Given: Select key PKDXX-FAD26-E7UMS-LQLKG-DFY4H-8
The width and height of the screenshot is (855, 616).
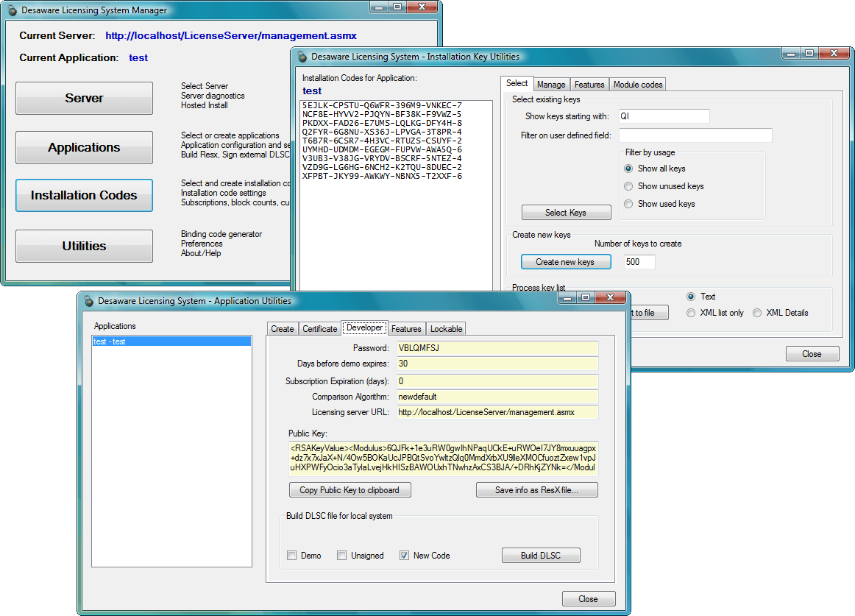Looking at the screenshot, I should point(382,123).
